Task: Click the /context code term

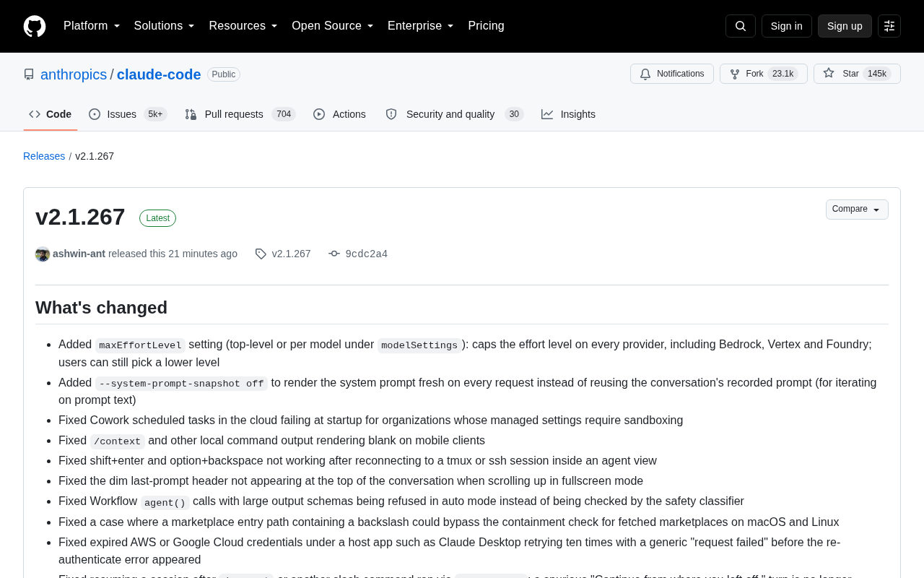Action: point(118,441)
